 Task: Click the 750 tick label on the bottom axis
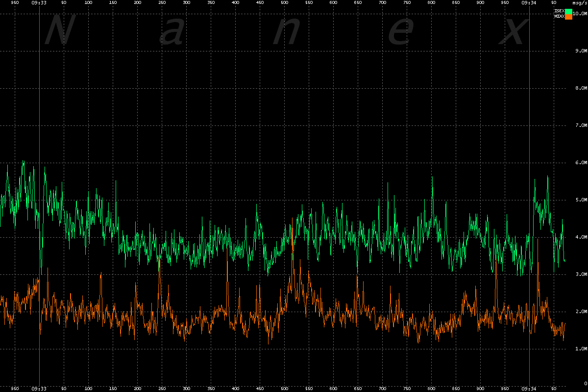pos(407,389)
